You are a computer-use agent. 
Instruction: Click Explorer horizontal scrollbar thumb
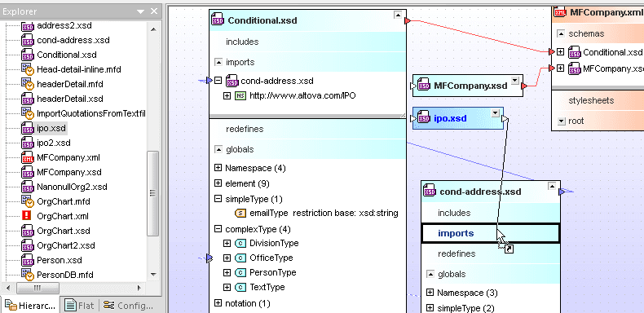click(37, 288)
